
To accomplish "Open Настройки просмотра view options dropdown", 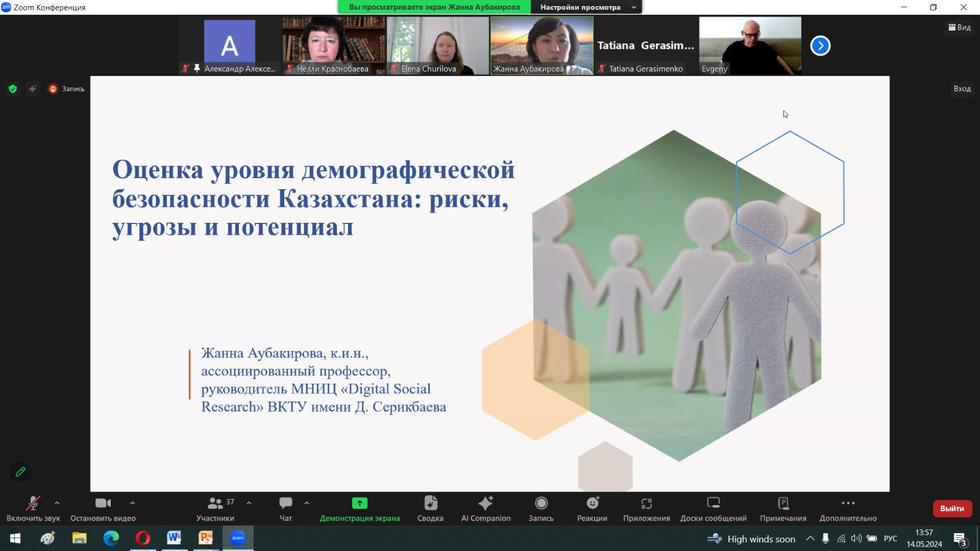I will 588,7.
